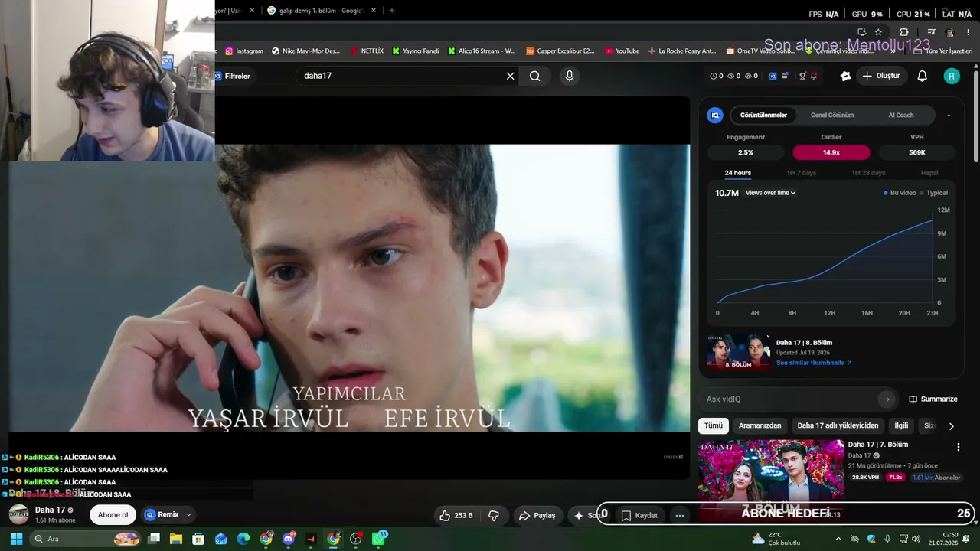This screenshot has width=980, height=551.
Task: Open a new Chrome tab
Action: point(392,11)
